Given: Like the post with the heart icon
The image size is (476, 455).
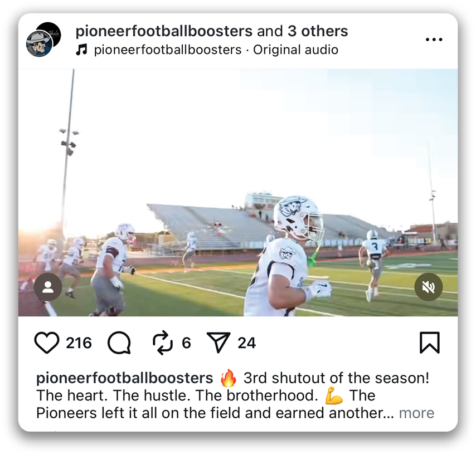Looking at the screenshot, I should tap(47, 343).
